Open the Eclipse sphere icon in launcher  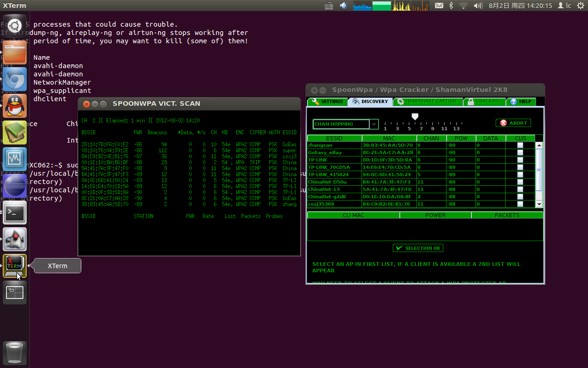tap(15, 186)
